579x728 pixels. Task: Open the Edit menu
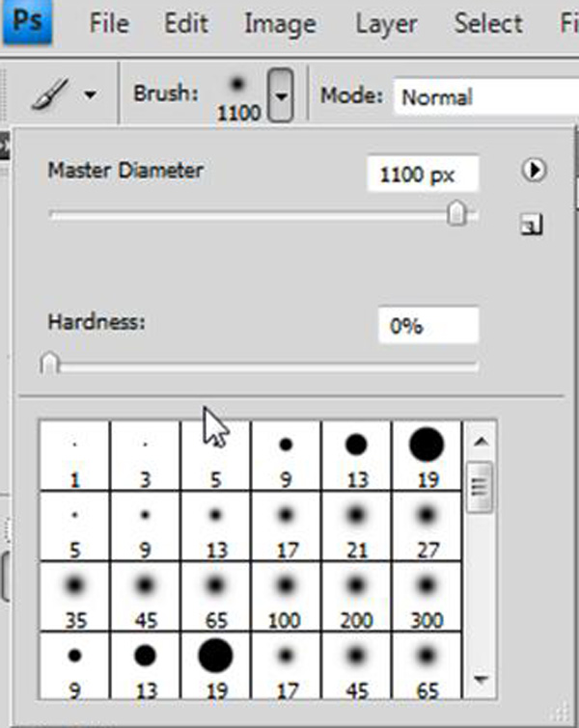[186, 23]
